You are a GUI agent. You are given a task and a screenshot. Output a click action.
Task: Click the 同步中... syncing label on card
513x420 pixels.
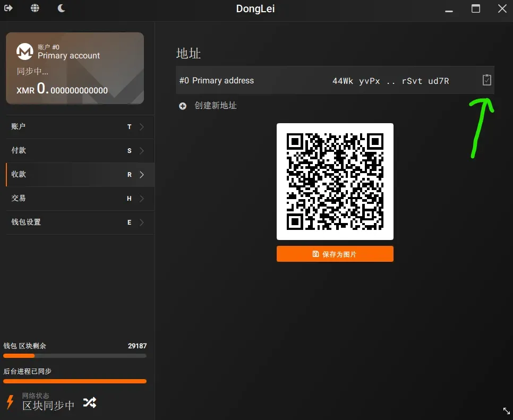(x=32, y=71)
